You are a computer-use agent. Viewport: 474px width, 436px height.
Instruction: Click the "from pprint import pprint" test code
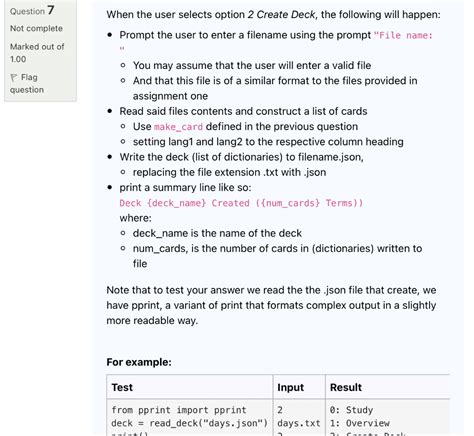coord(179,410)
